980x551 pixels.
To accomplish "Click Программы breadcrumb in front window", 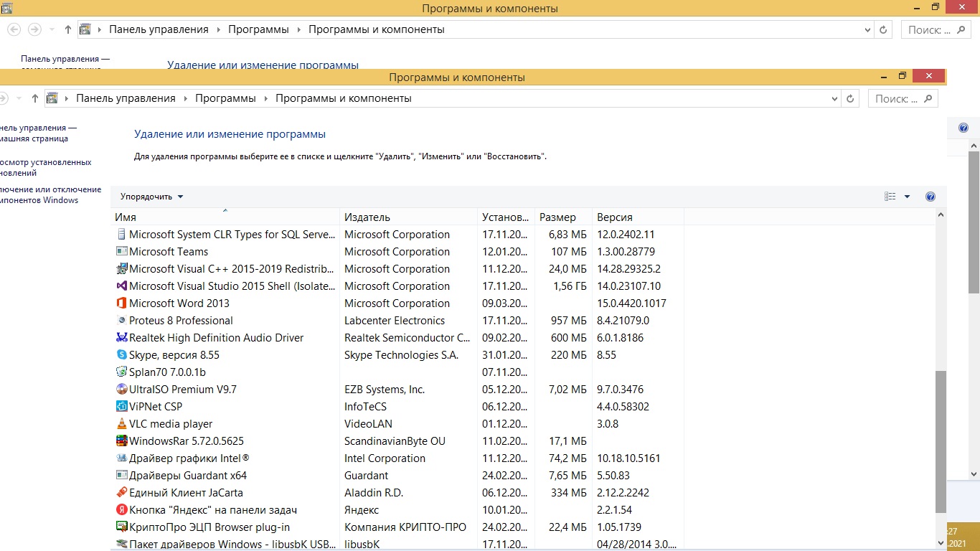I will 225,98.
